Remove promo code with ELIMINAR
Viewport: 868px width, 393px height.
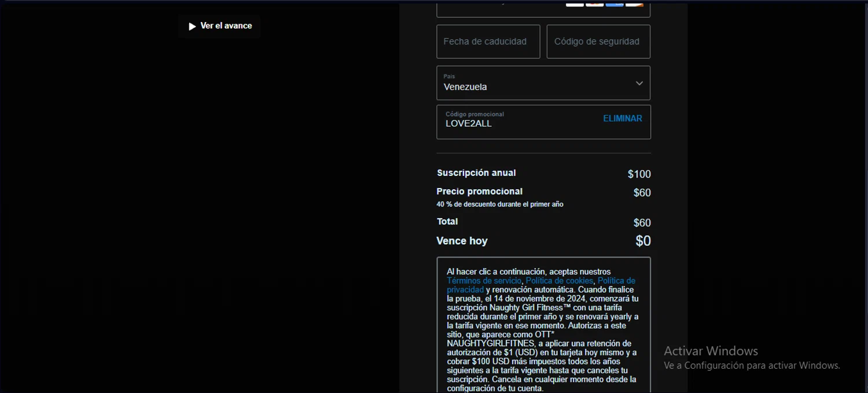pos(623,119)
